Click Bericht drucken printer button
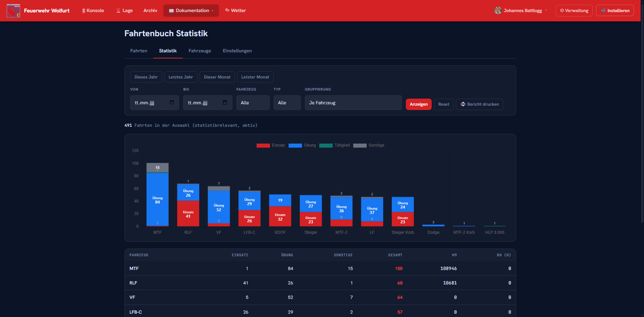The image size is (644, 317). click(479, 104)
